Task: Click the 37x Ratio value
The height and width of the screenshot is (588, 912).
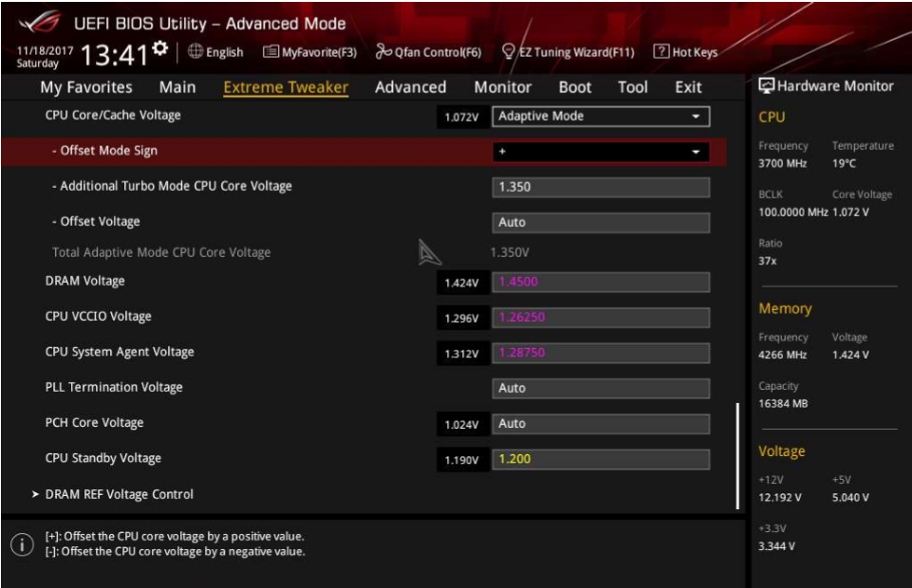Action: point(767,261)
